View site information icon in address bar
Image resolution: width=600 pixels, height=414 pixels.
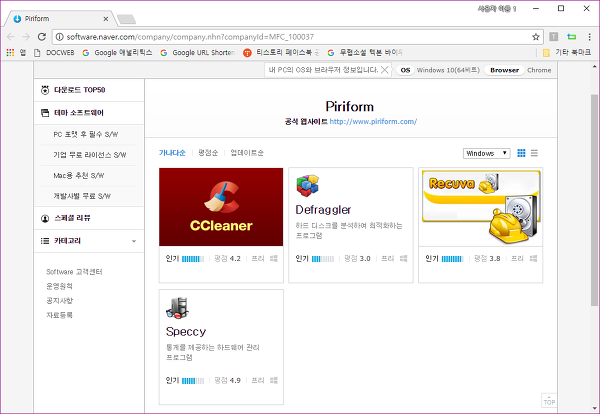coord(59,37)
